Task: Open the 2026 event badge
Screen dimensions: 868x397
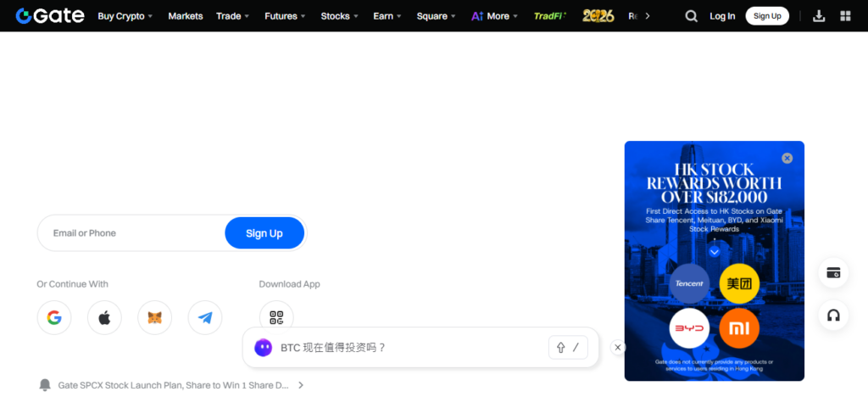Action: (598, 16)
